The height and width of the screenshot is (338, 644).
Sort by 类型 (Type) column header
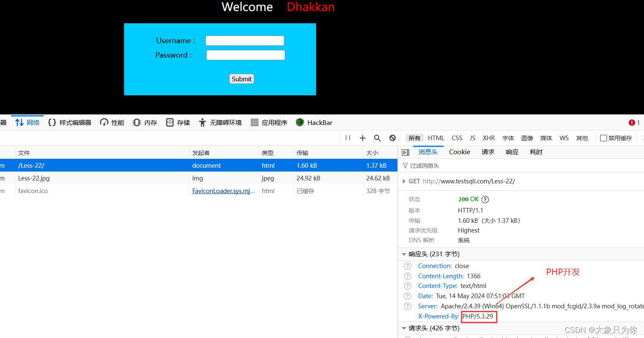[x=276, y=152]
